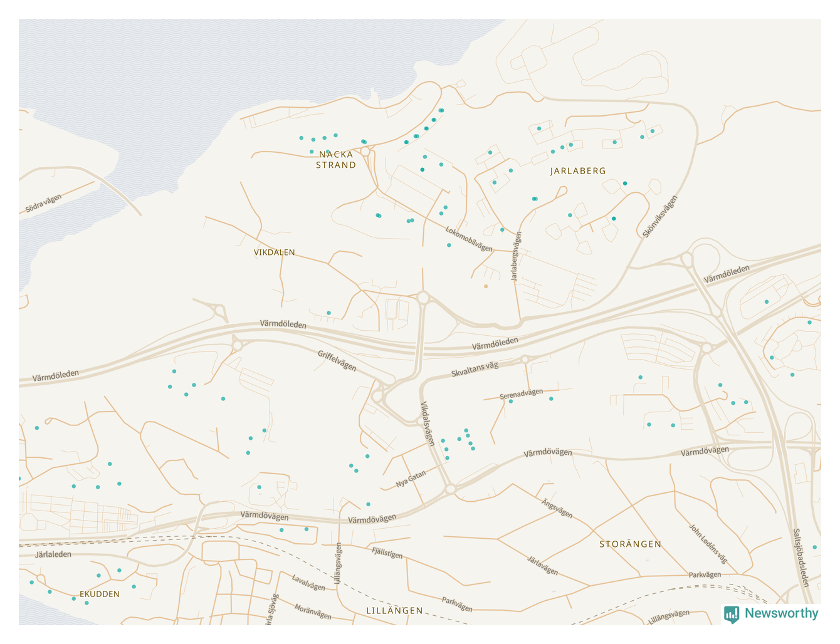840x644 pixels.
Task: Click the NACKA STRAND district label
Action: click(336, 160)
